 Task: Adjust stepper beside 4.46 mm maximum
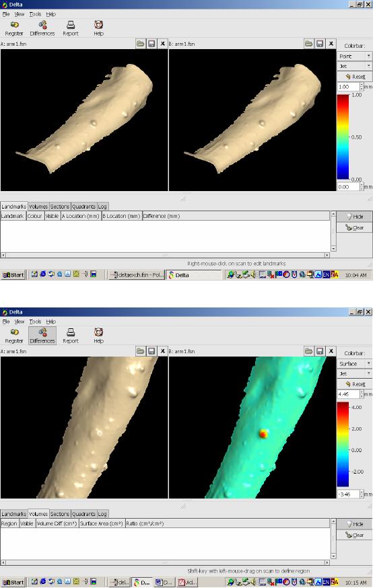click(x=362, y=394)
